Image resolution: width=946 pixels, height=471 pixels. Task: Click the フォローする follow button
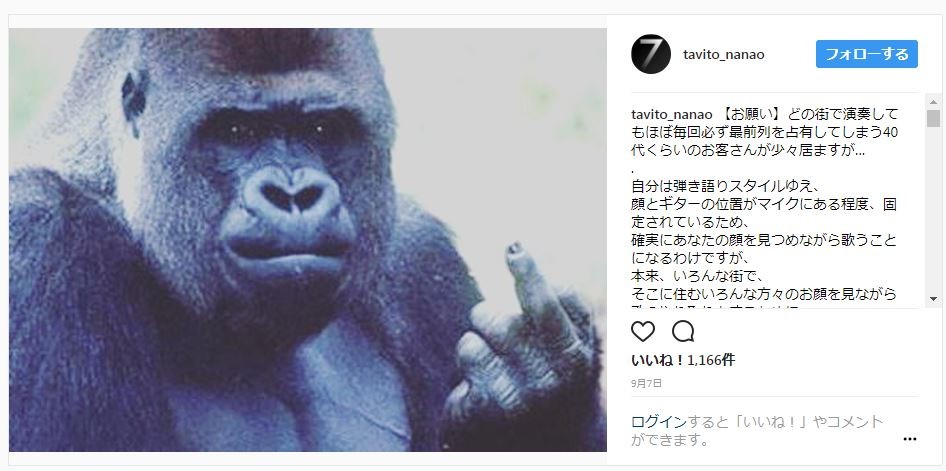[x=867, y=54]
